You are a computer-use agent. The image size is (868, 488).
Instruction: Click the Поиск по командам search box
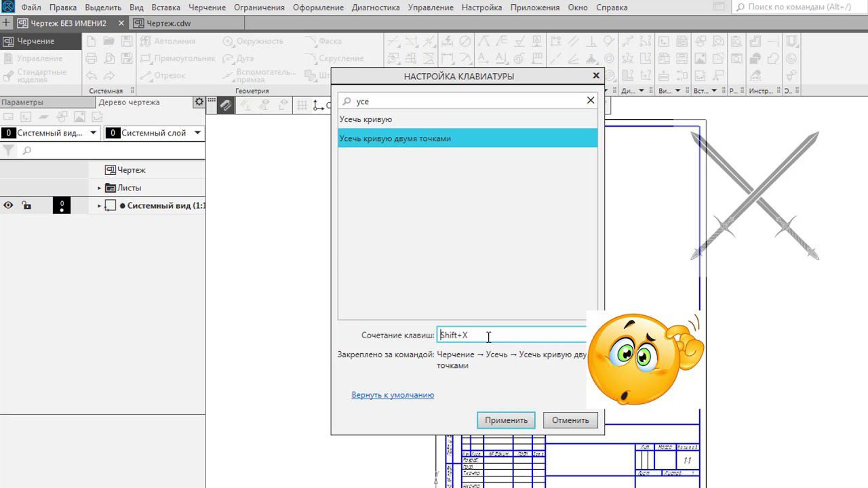tap(800, 7)
